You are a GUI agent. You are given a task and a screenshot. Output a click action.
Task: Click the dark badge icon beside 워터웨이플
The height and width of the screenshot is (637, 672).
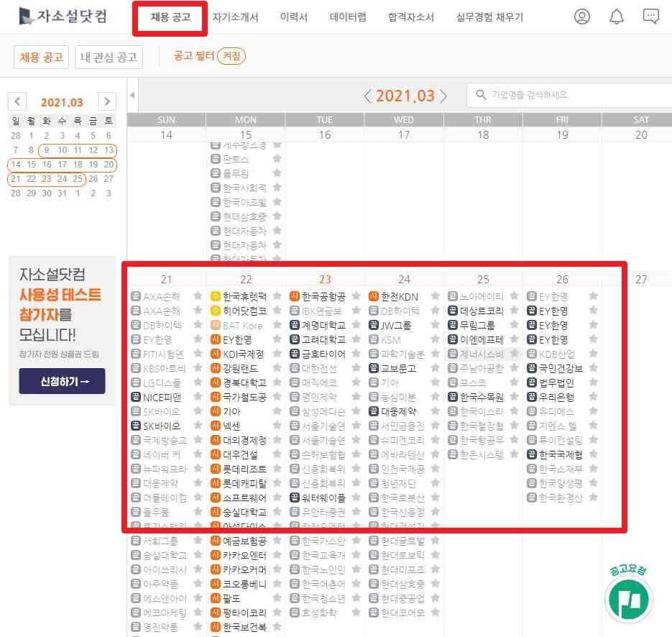click(294, 498)
